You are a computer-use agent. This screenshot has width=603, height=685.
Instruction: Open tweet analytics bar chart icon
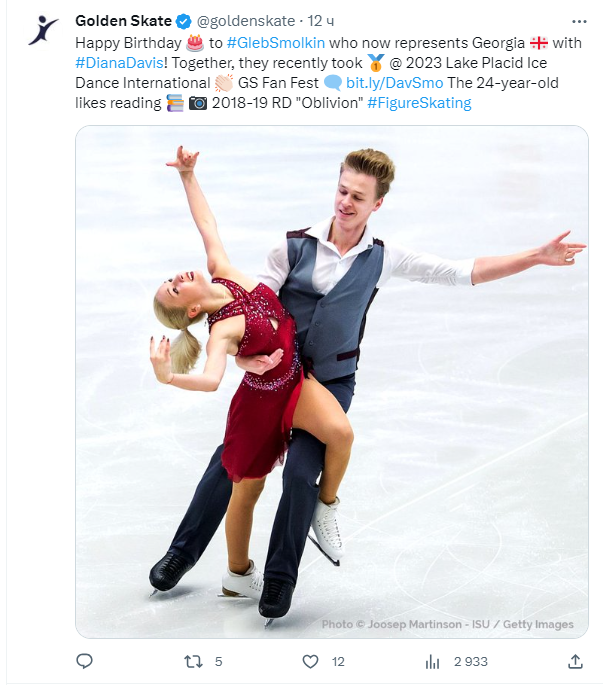tap(432, 662)
